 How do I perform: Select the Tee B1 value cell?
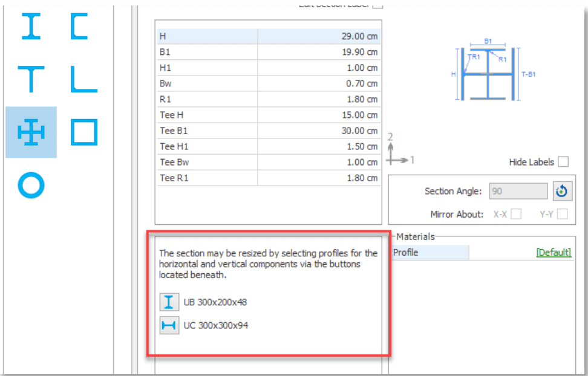click(319, 131)
